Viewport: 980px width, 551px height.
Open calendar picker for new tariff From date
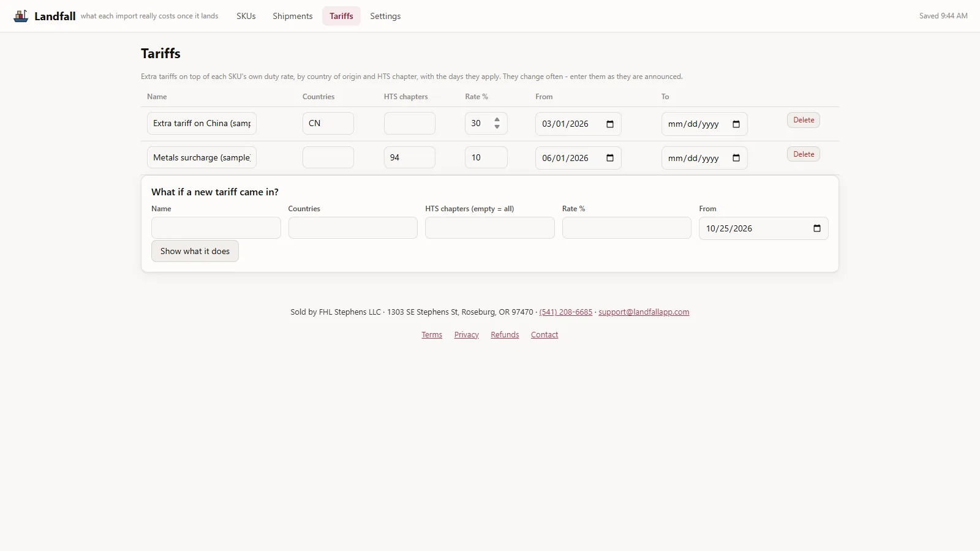817,228
